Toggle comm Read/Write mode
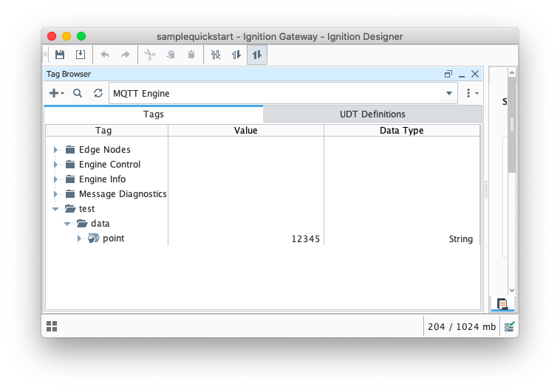Viewport: 560px width, 392px height. pyautogui.click(x=257, y=55)
